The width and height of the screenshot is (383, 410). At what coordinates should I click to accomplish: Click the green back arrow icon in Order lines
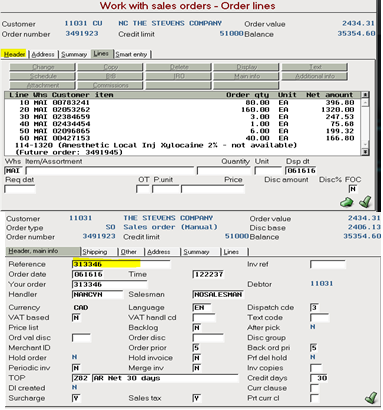coord(346,202)
